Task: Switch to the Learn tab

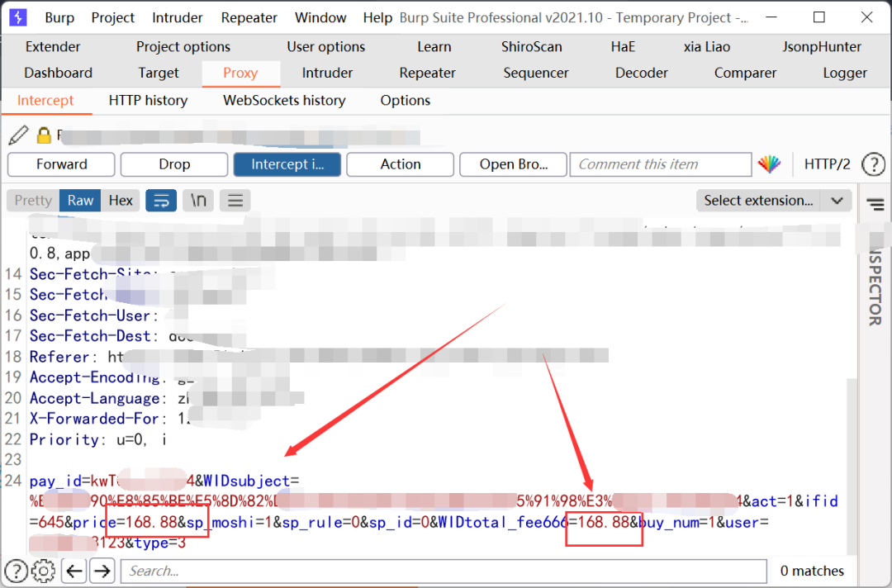Action: pos(434,46)
